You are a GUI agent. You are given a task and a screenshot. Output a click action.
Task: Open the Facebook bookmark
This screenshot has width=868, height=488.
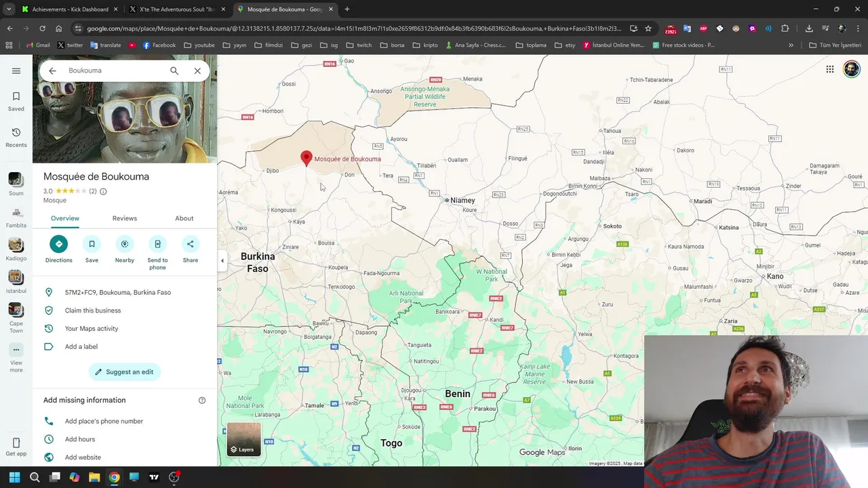pos(159,45)
